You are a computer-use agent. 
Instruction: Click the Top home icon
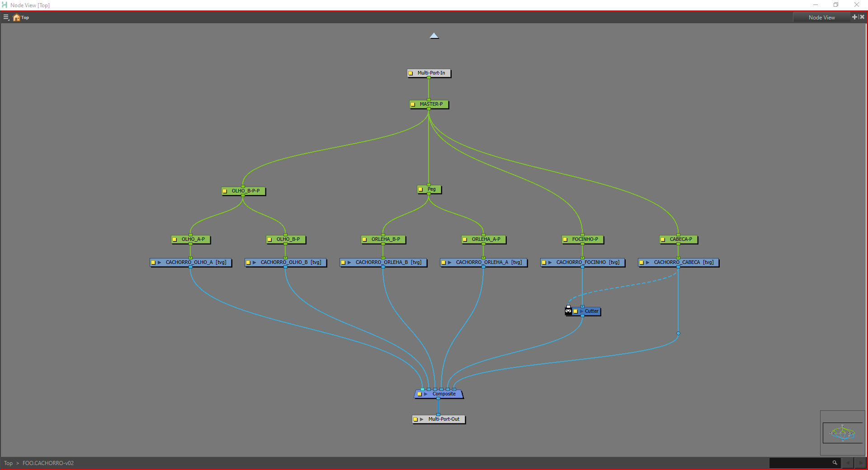coord(17,18)
